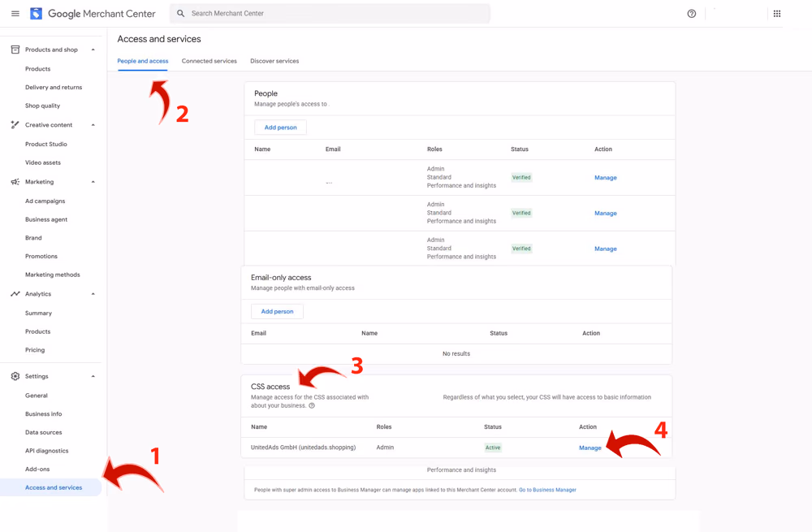Switch to People and access tab

click(x=143, y=61)
